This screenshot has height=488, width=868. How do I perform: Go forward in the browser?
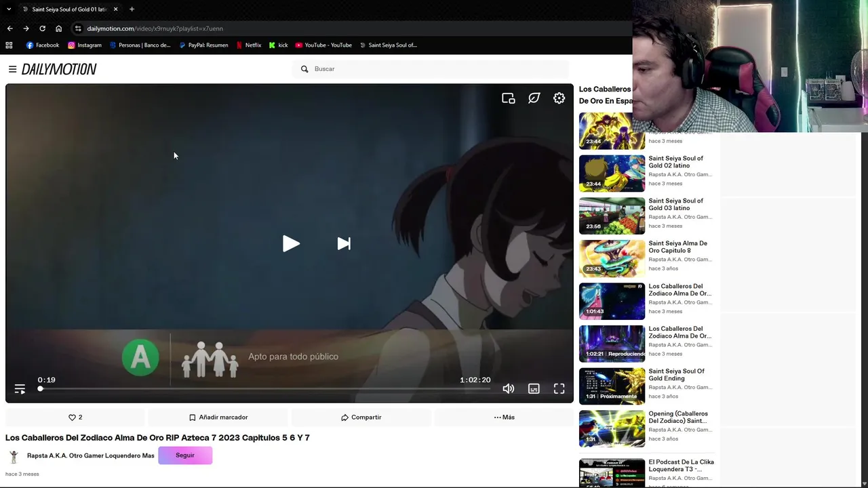point(26,28)
